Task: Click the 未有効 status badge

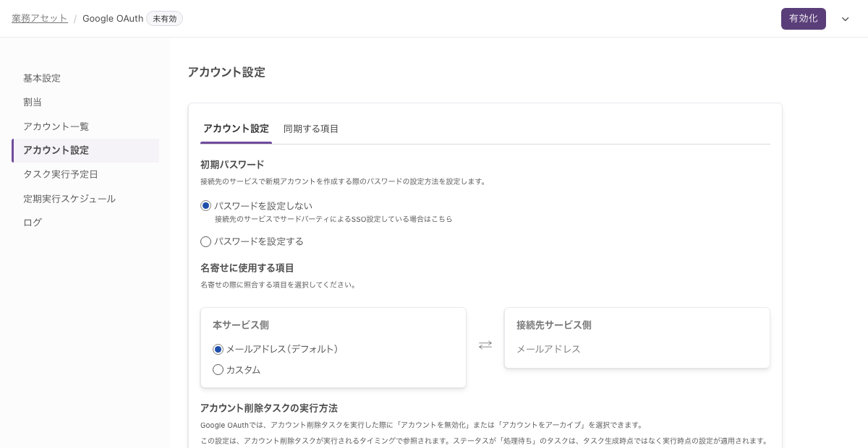Action: pyautogui.click(x=165, y=19)
